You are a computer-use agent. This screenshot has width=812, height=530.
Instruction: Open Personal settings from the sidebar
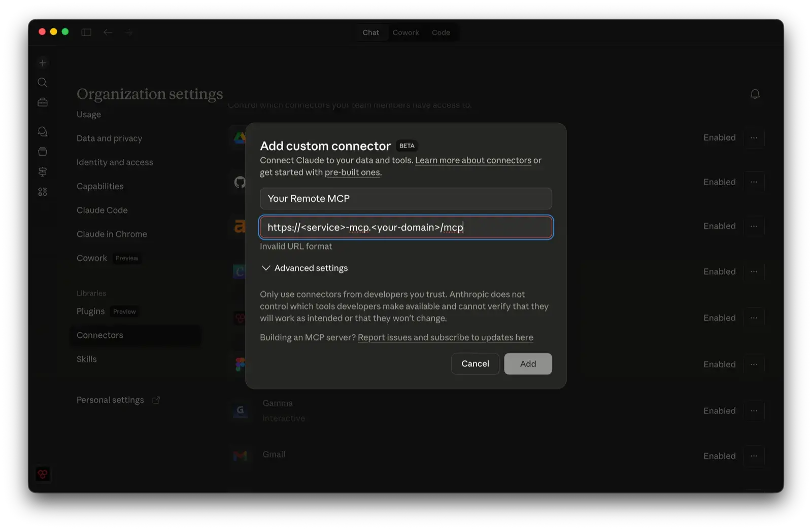[x=110, y=400]
